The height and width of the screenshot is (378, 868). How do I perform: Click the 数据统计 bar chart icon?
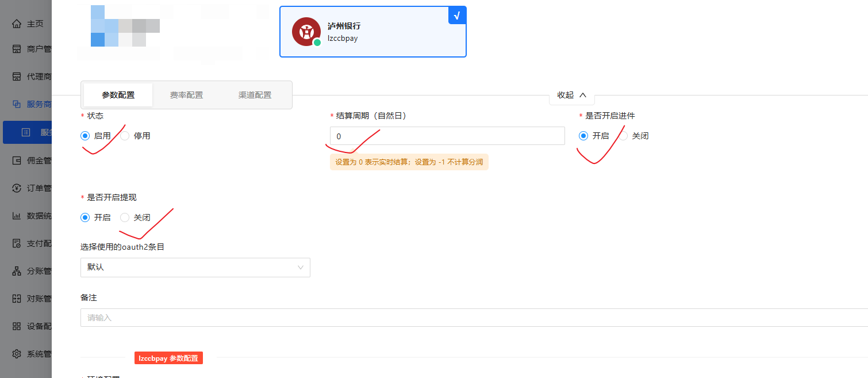coord(17,216)
